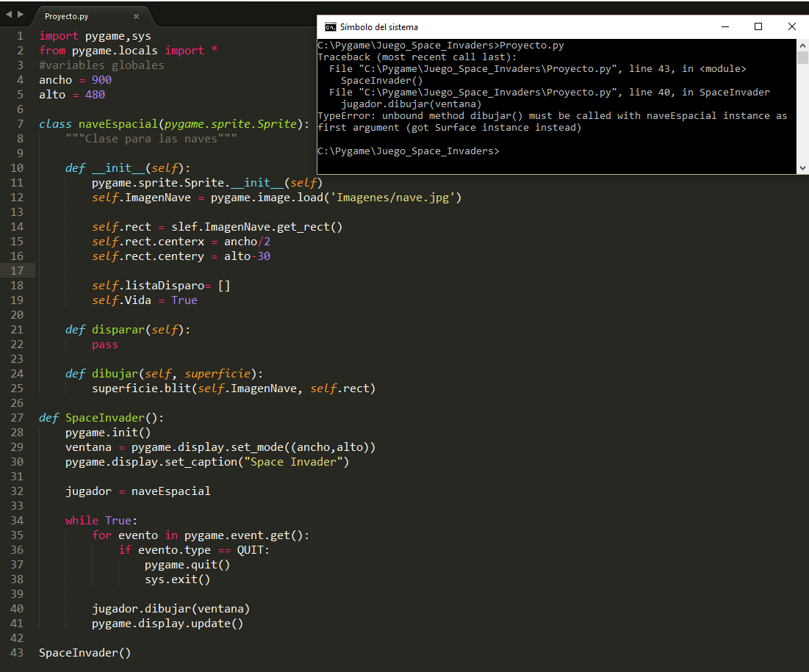Image resolution: width=809 pixels, height=672 pixels.
Task: Click the 'alto = 480' line
Action: pyautogui.click(x=72, y=95)
